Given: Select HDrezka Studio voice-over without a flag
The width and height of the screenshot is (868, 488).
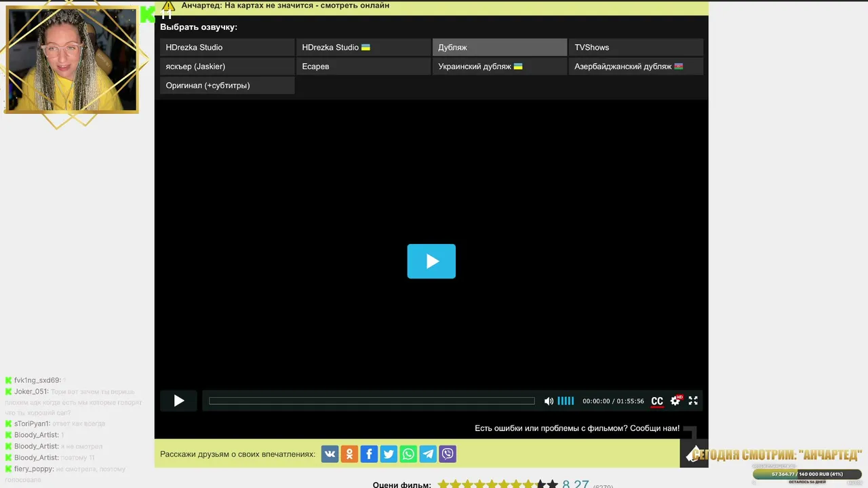Looking at the screenshot, I should [x=227, y=47].
